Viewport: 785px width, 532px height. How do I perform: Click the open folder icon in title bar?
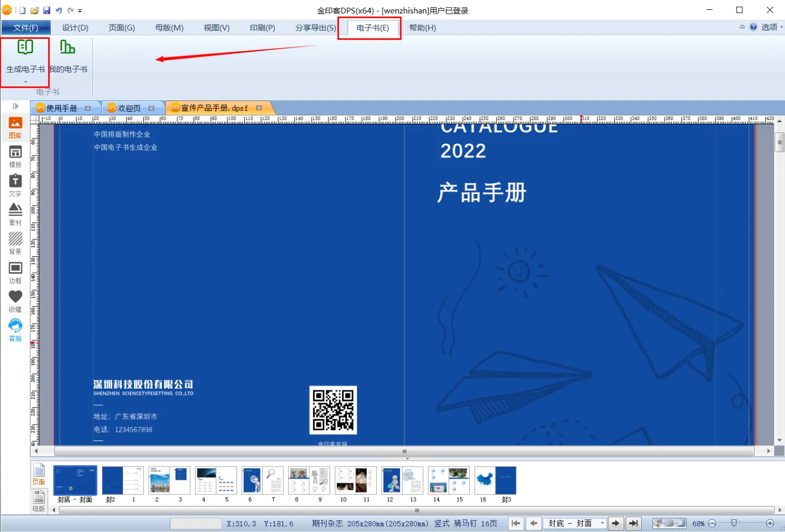pos(34,10)
